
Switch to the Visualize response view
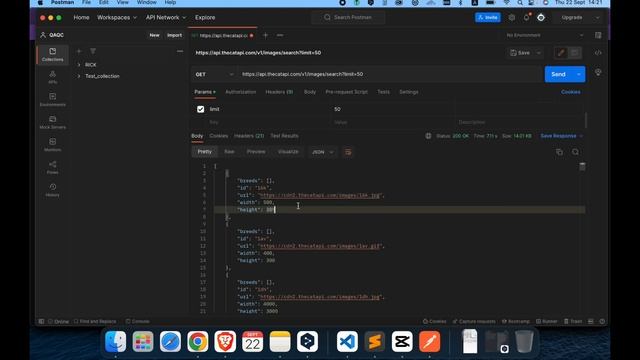288,152
